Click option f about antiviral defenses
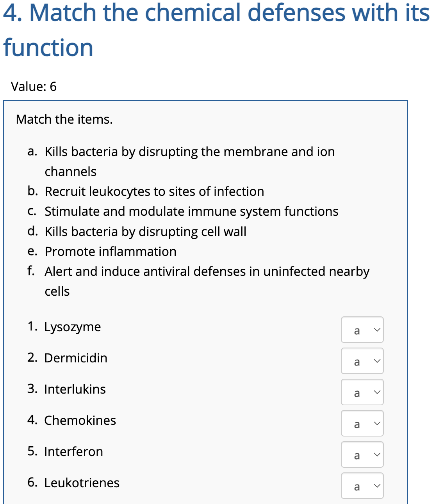The width and height of the screenshot is (435, 504). (x=207, y=272)
